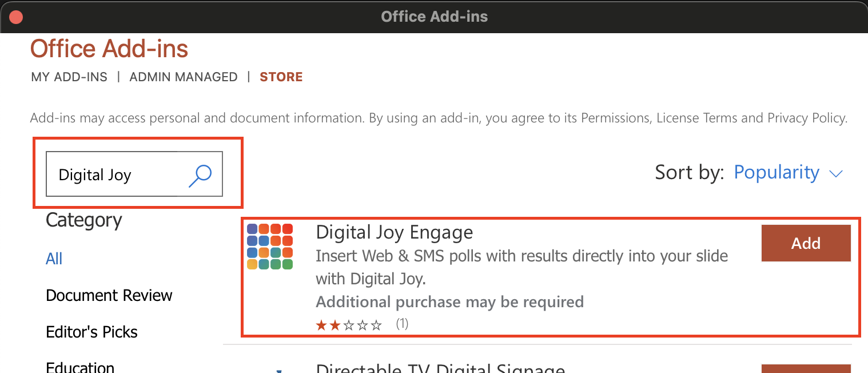This screenshot has height=373, width=868.
Task: Click the star rating under Digital Joy Engage
Action: click(x=349, y=326)
